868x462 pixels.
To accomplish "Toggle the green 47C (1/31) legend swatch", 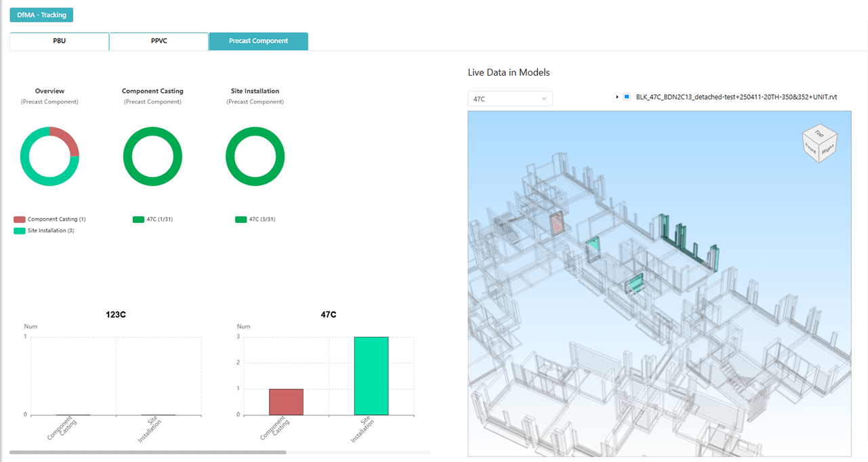I will (x=138, y=219).
